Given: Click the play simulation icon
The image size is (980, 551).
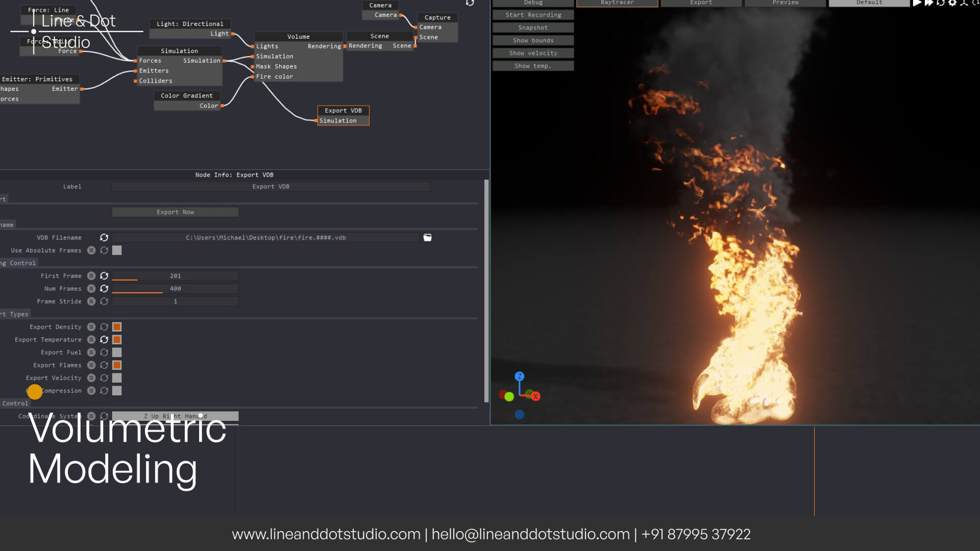Looking at the screenshot, I should [917, 3].
